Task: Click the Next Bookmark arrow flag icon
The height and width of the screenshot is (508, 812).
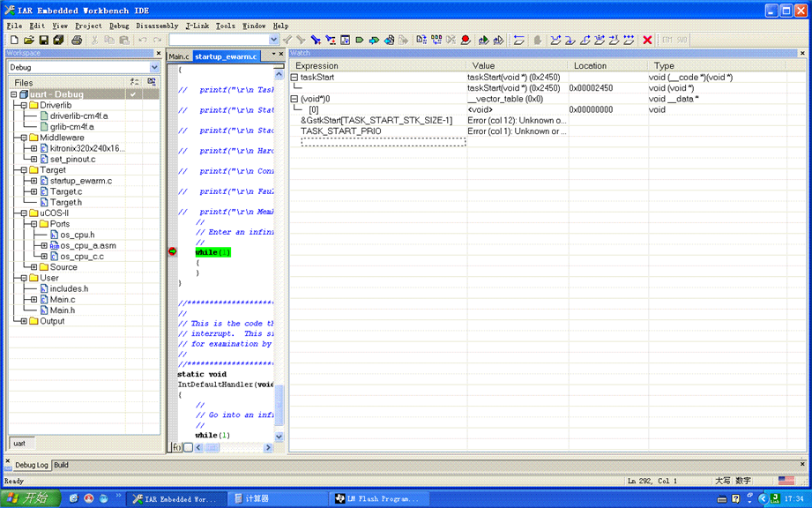Action: (374, 40)
